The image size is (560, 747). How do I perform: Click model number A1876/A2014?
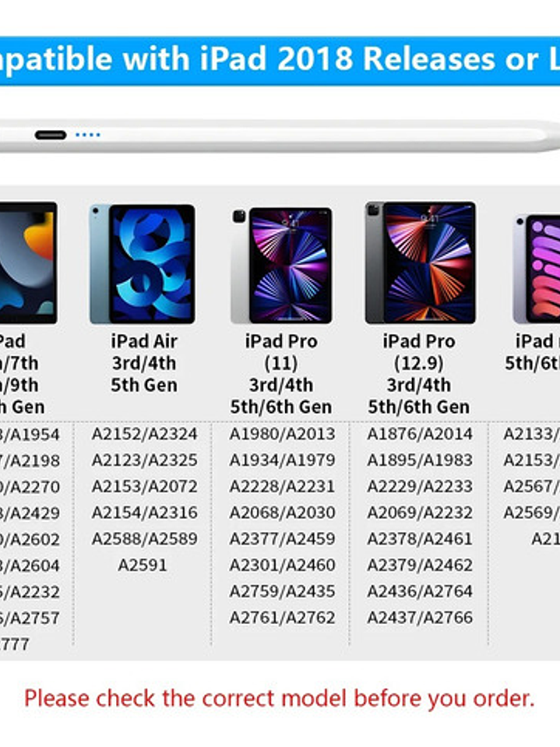click(x=420, y=434)
